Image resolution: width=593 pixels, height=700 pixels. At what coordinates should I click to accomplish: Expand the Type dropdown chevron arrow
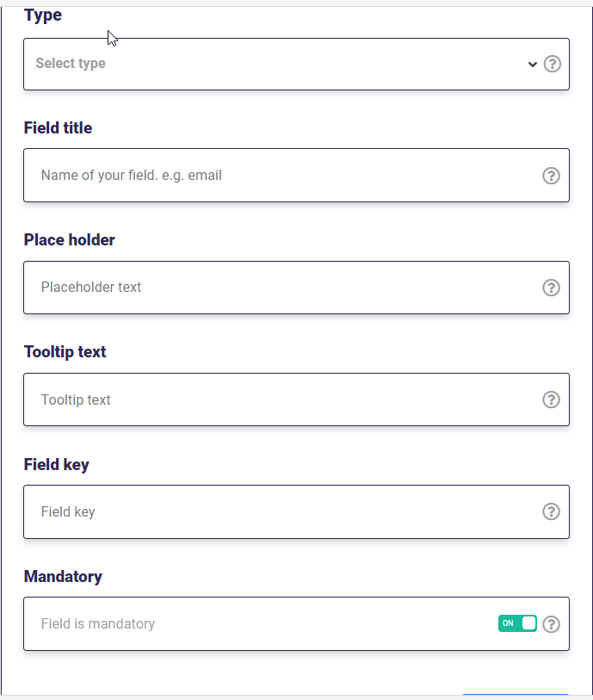(x=532, y=65)
